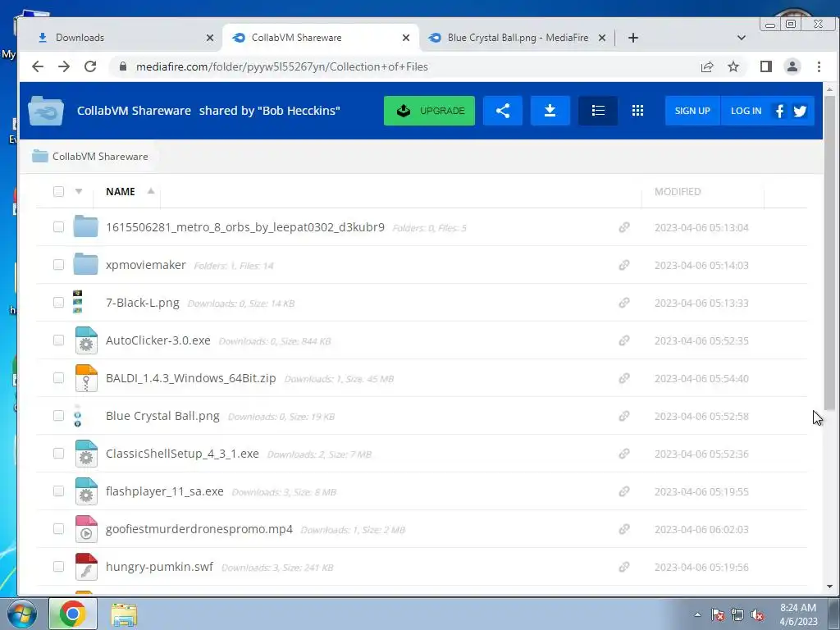Open the Chrome profile icon
The width and height of the screenshot is (840, 630).
792,66
